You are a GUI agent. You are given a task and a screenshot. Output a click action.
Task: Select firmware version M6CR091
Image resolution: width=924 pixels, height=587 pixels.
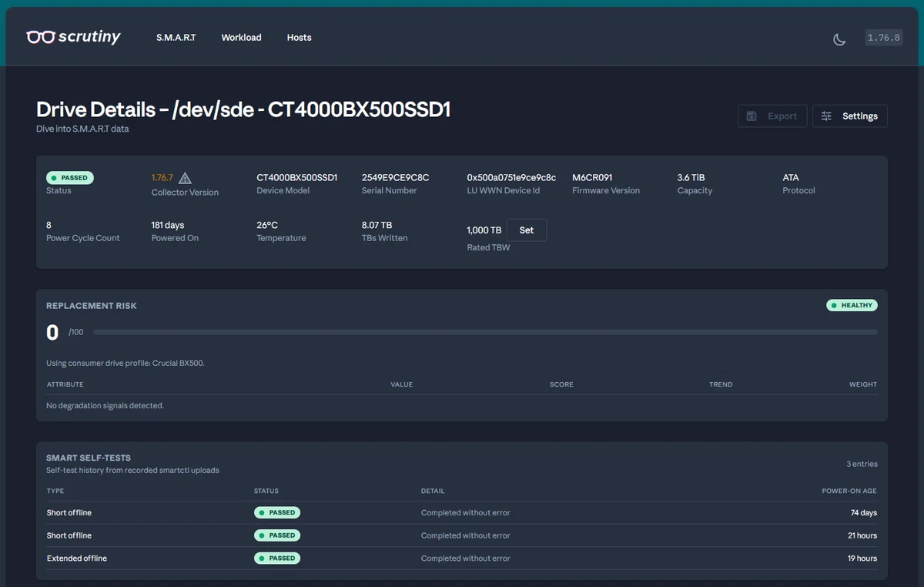[592, 178]
